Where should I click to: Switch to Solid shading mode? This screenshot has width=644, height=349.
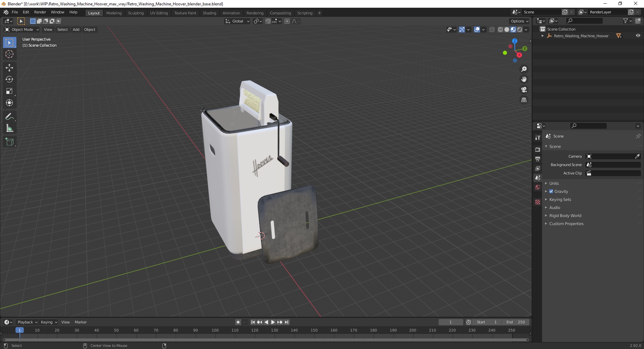click(507, 30)
